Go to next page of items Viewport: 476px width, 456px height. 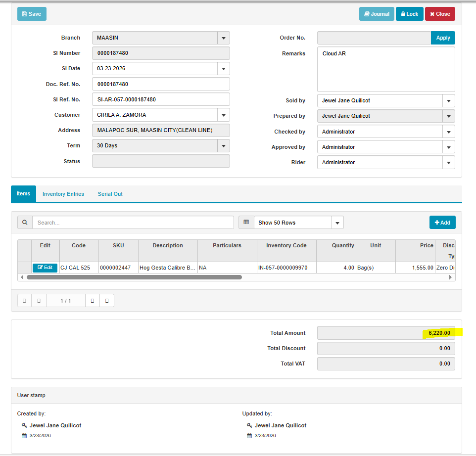click(93, 301)
